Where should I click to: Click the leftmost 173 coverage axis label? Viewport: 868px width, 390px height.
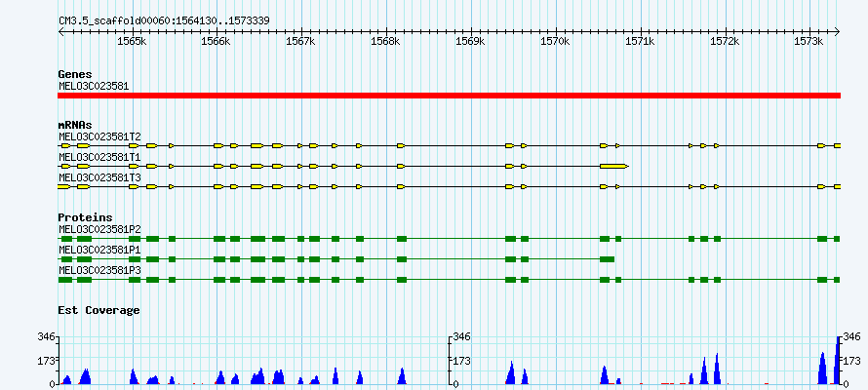(46, 361)
